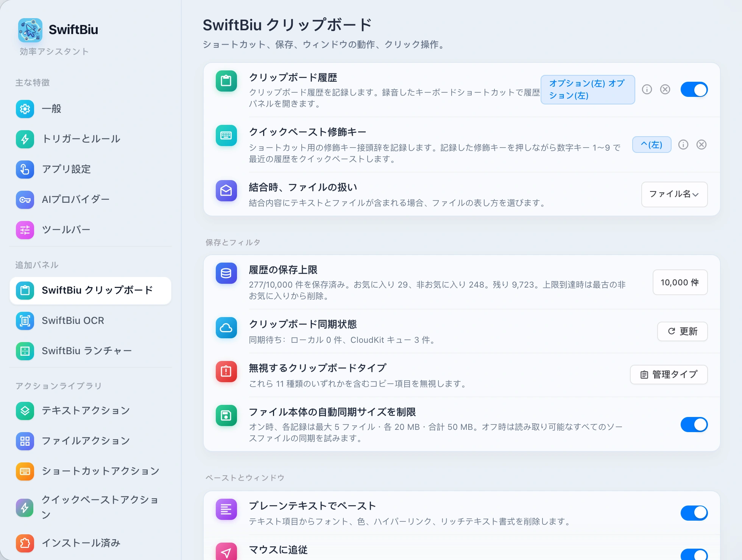
Task: Click the クイックペーストアクション bolt icon
Action: 25,508
